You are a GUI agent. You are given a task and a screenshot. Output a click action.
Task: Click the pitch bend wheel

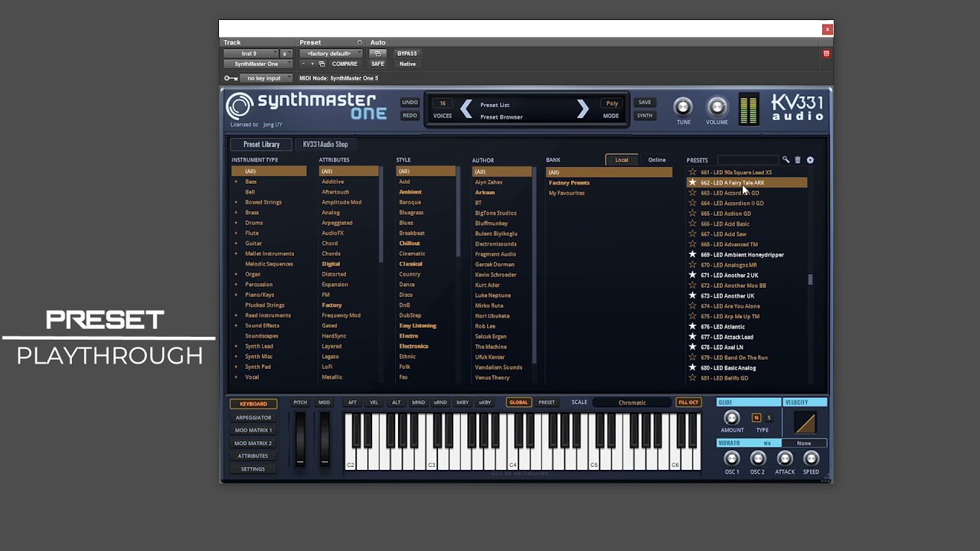point(300,438)
